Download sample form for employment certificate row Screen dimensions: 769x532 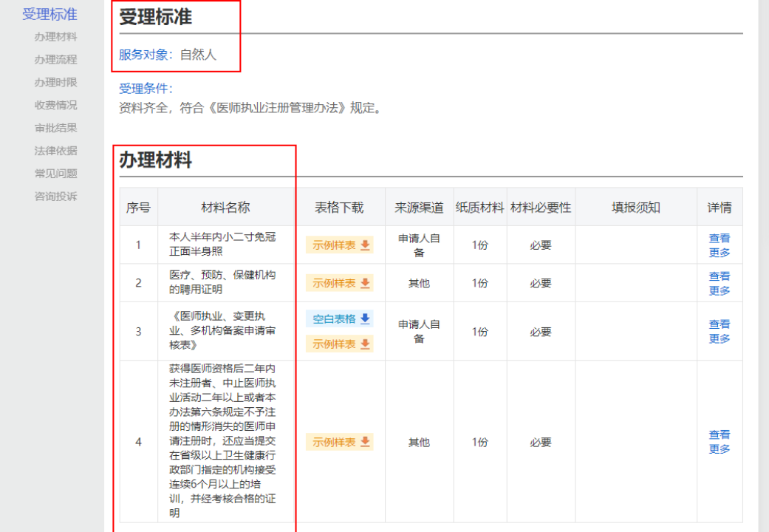tap(340, 283)
